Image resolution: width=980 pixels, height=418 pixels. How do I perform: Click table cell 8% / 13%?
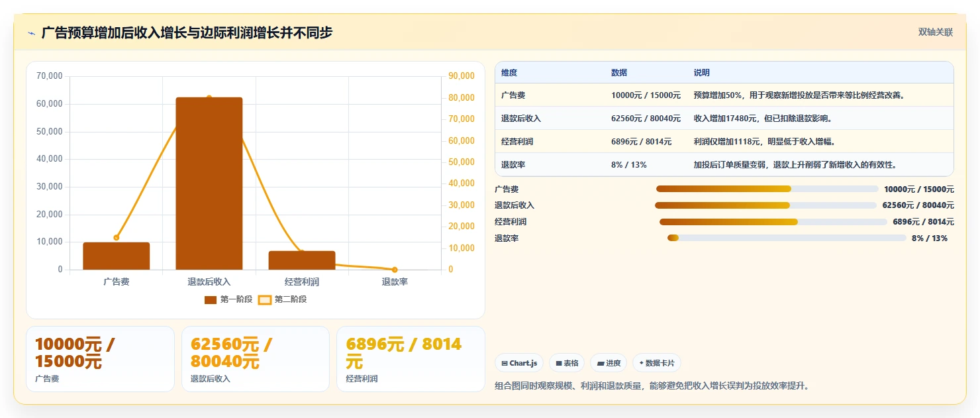coord(629,165)
